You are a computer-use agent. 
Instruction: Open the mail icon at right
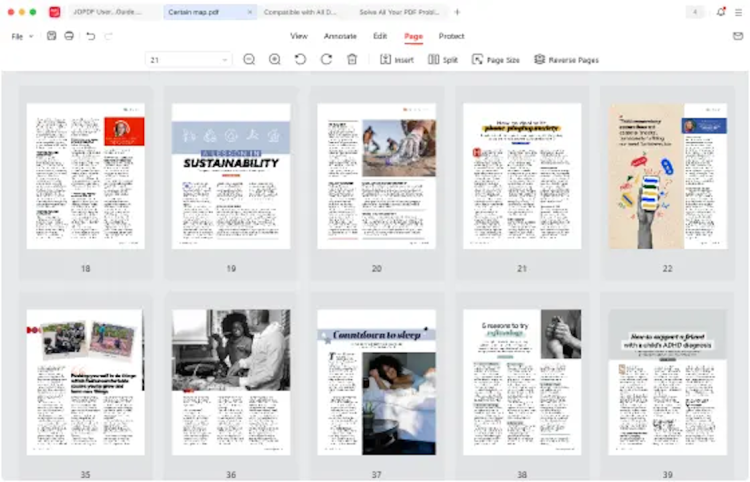point(738,36)
